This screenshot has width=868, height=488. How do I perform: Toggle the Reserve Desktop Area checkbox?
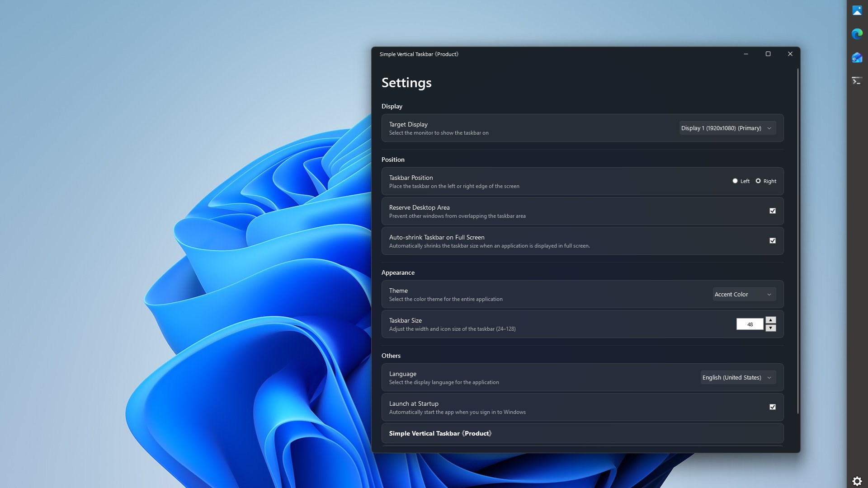pos(773,211)
